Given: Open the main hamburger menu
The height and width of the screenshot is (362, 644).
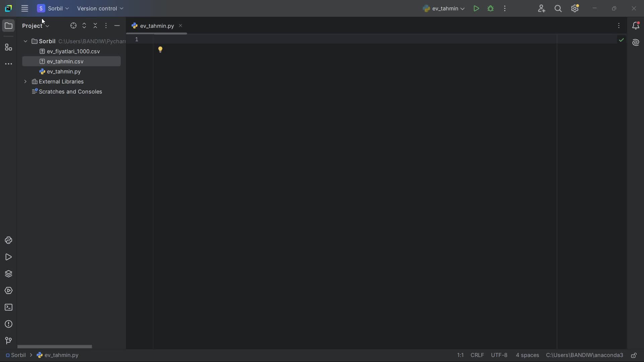Looking at the screenshot, I should (x=24, y=9).
